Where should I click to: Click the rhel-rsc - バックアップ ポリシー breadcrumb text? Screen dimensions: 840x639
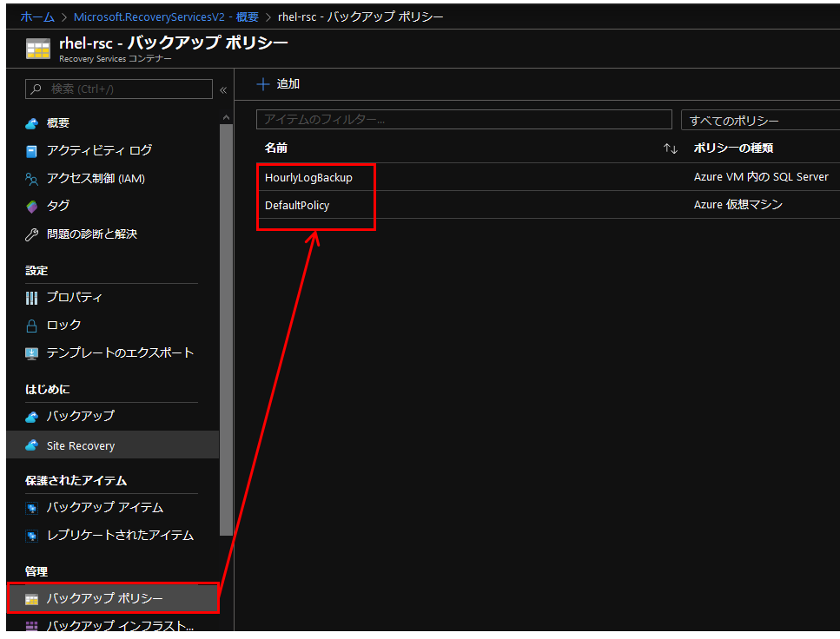360,17
